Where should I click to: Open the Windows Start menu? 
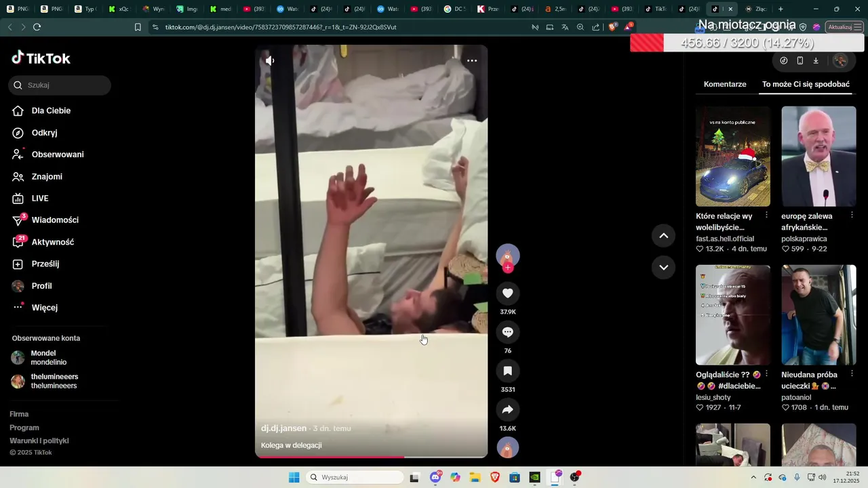(x=294, y=477)
